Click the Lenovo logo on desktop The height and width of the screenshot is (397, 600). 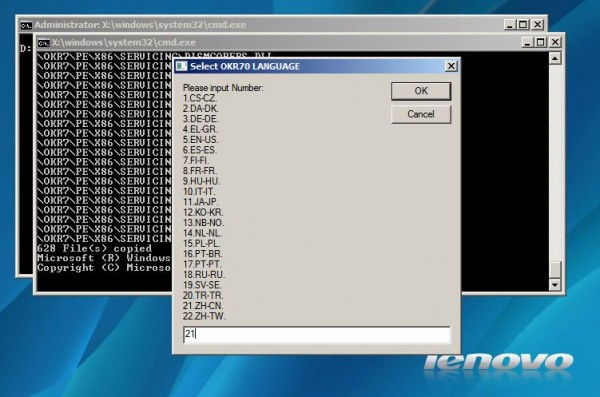499,362
